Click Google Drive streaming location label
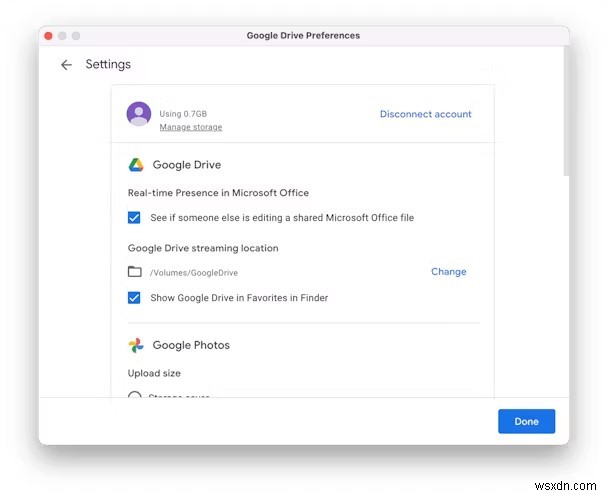This screenshot has height=496, width=608. [203, 248]
